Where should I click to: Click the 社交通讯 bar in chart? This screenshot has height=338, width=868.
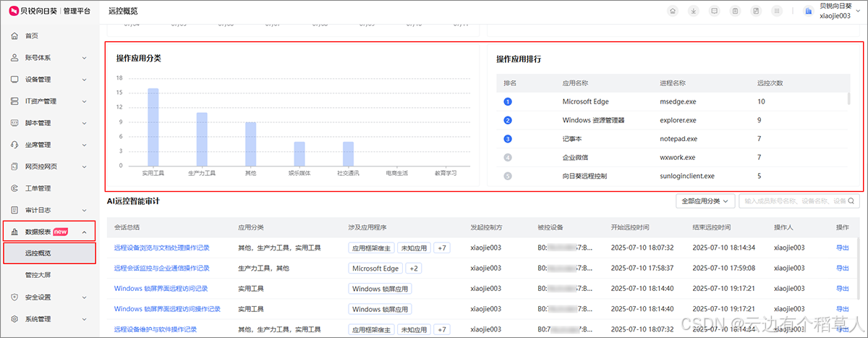click(x=348, y=154)
